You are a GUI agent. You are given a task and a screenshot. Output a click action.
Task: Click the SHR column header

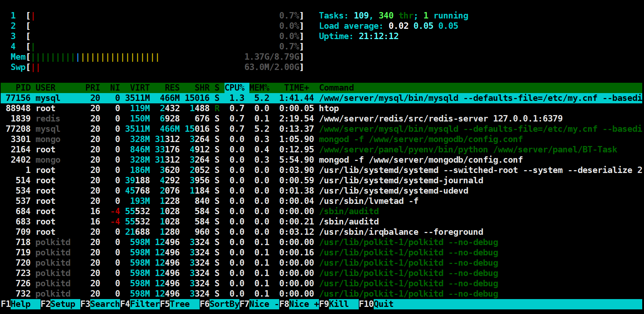pos(202,88)
